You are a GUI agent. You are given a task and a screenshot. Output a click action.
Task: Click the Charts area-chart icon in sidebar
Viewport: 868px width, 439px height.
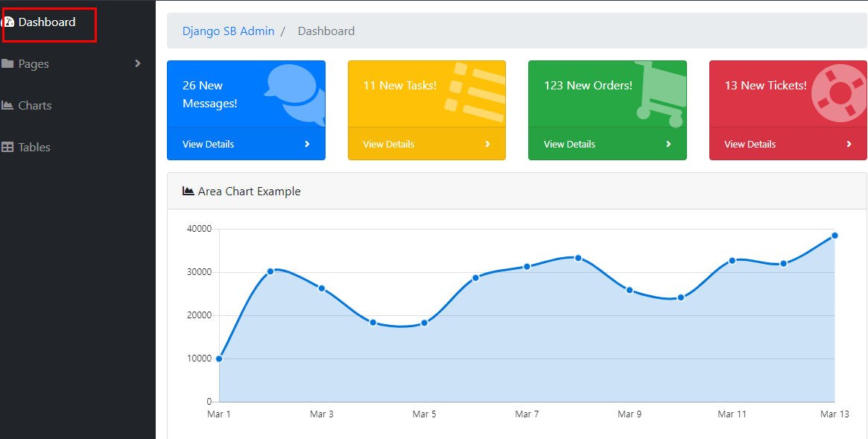pyautogui.click(x=7, y=105)
